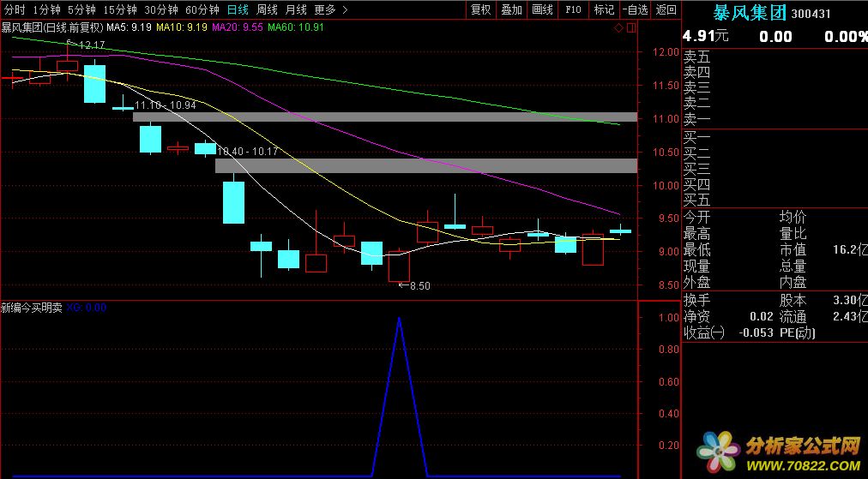Click the 今开 field label
The width and height of the screenshot is (868, 479).
[696, 218]
